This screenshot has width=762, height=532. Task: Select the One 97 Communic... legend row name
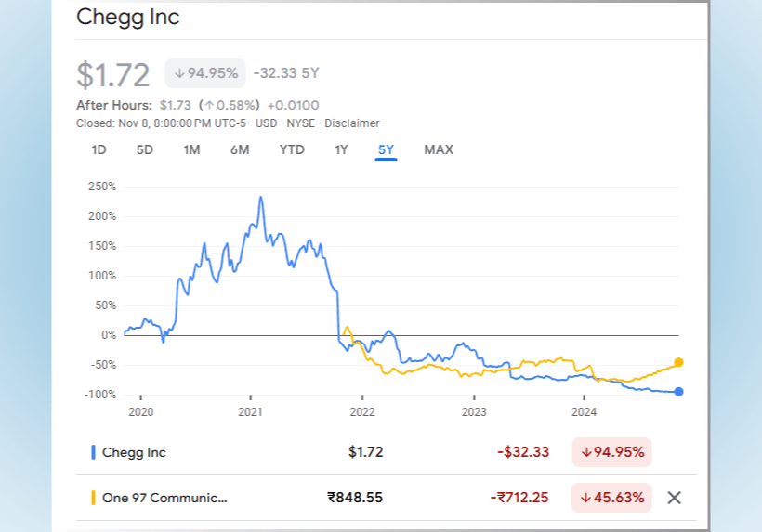164,498
